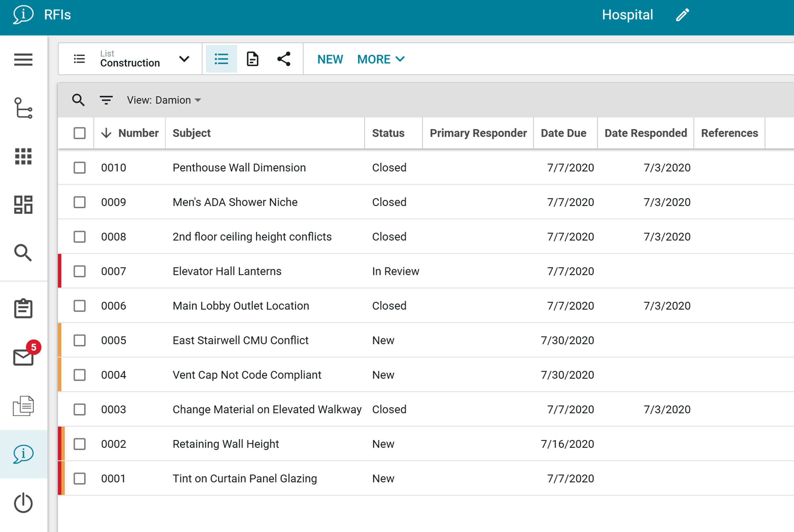Click the mail icon with 5 badge
The height and width of the screenshot is (532, 794).
pos(24,357)
